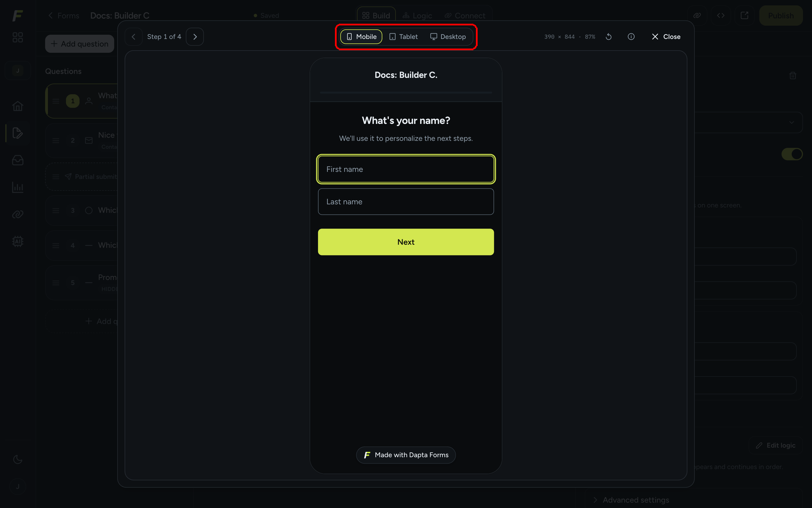Open the workspace J badge at the sidebar top
The image size is (812, 508).
(x=17, y=71)
